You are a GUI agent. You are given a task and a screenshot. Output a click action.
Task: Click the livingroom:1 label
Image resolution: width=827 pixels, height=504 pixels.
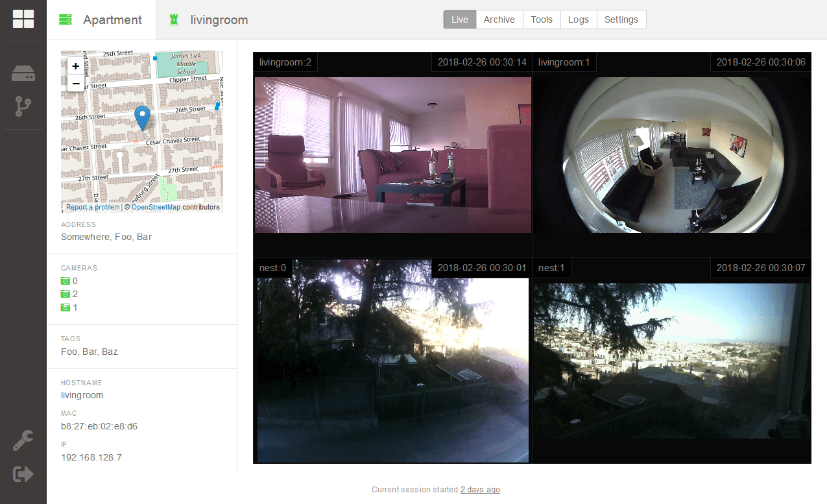564,62
